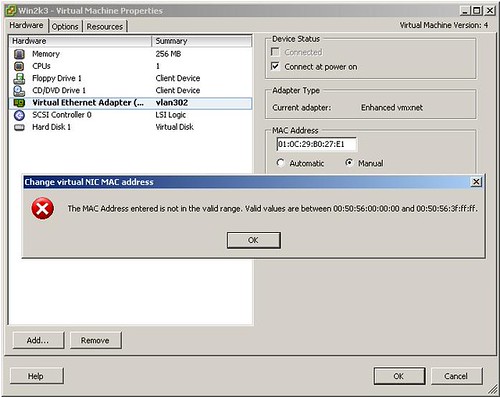
Task: Click the Hardware column header
Action: coord(80,41)
